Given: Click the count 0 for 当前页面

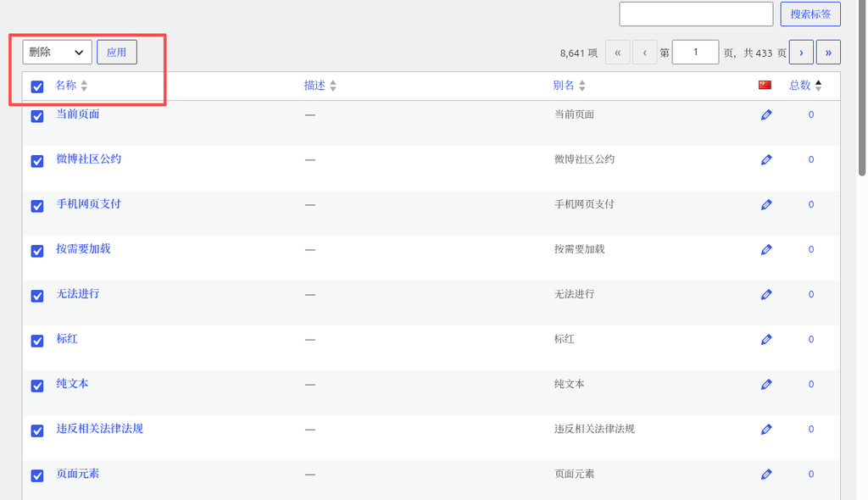Looking at the screenshot, I should pos(811,114).
